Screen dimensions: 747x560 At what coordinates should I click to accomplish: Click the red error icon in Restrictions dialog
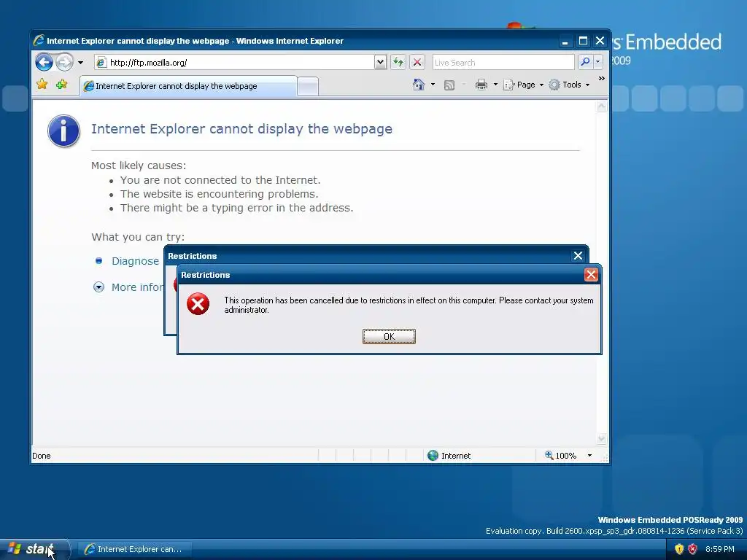(198, 304)
